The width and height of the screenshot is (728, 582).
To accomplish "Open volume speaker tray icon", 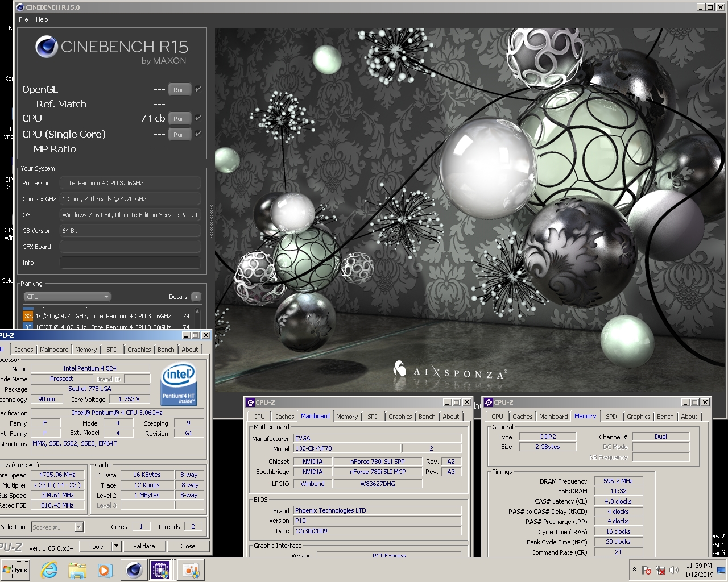I will 674,570.
